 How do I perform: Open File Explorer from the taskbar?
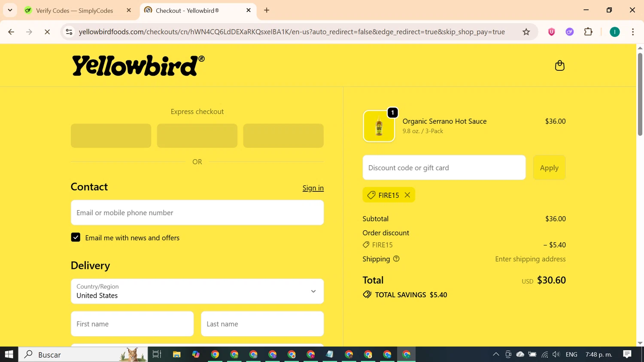tap(176, 354)
